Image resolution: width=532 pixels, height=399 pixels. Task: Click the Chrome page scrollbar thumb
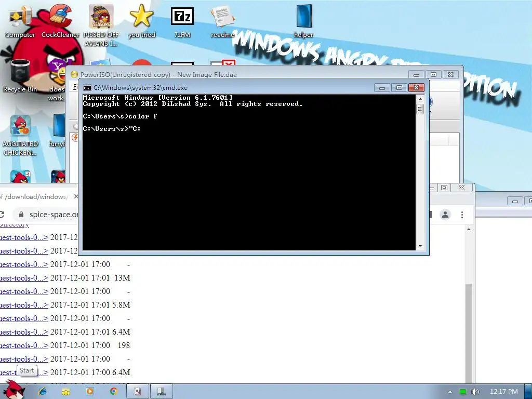469,332
